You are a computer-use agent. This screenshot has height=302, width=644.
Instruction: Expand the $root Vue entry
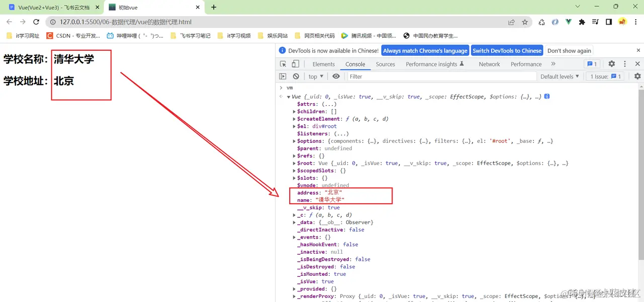[x=294, y=163]
